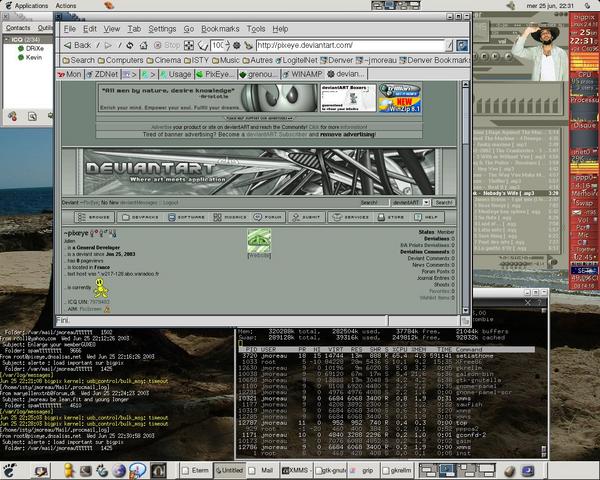Collapse the ICQ group in contacts window
Viewport: 600px width, 480px height.
click(x=7, y=39)
